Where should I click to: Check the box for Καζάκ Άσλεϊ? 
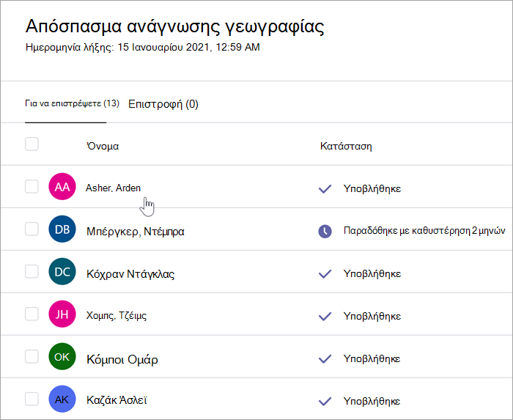(x=32, y=399)
